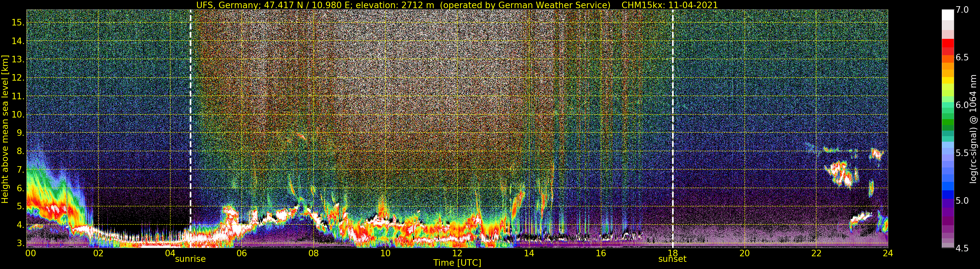Pick the dark blue colorbar swatch at 5.0
The image size is (980, 269).
click(947, 201)
